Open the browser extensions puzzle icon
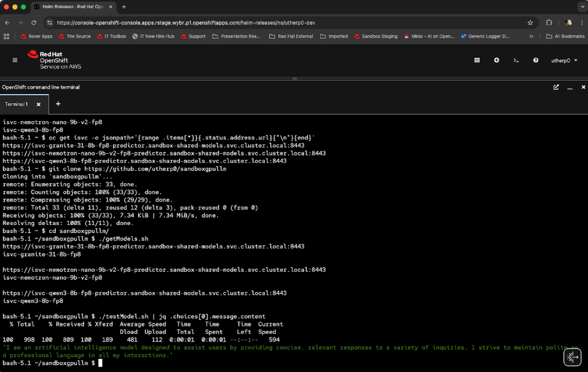Viewport: 588px width, 372px height. (x=549, y=23)
